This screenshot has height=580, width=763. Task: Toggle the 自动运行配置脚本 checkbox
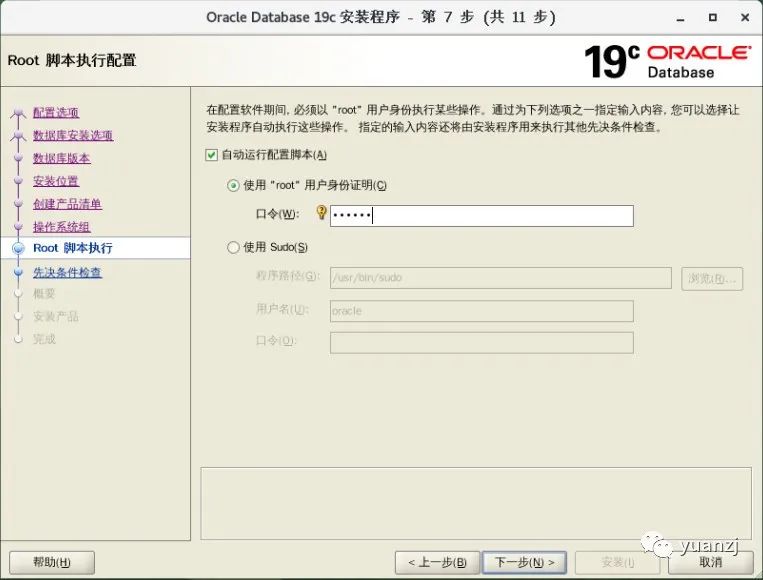pos(211,155)
